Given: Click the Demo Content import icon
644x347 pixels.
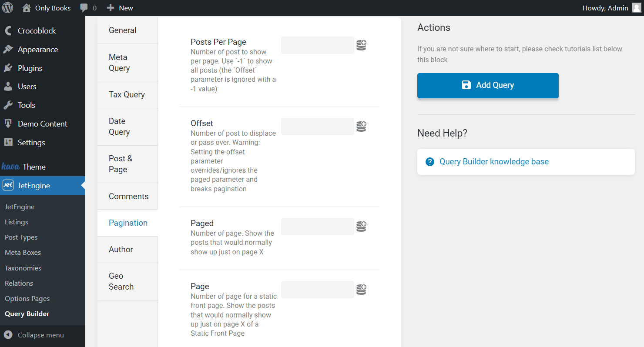Looking at the screenshot, I should (8, 124).
